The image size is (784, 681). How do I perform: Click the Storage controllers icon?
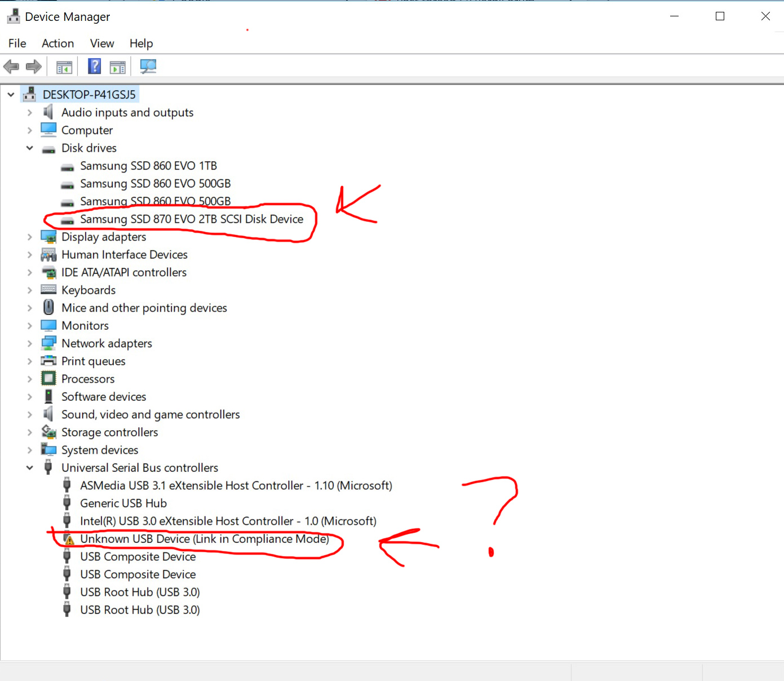[x=48, y=432]
